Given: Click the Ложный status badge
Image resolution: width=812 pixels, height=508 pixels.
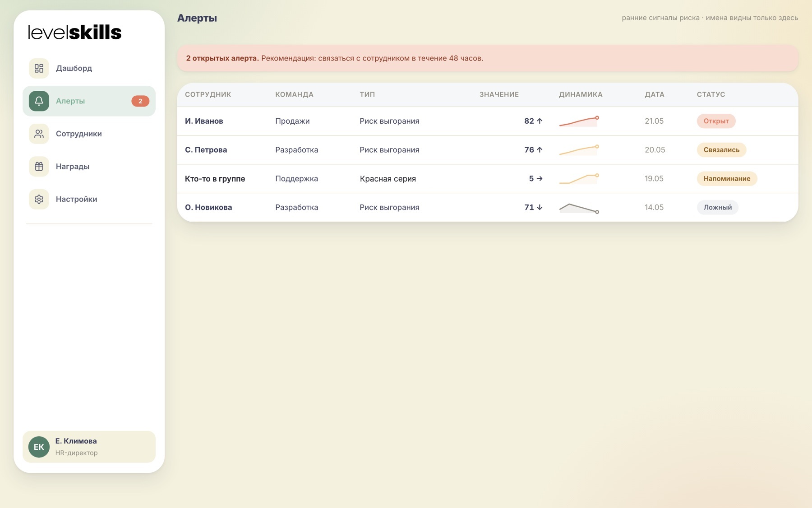Looking at the screenshot, I should 717,207.
